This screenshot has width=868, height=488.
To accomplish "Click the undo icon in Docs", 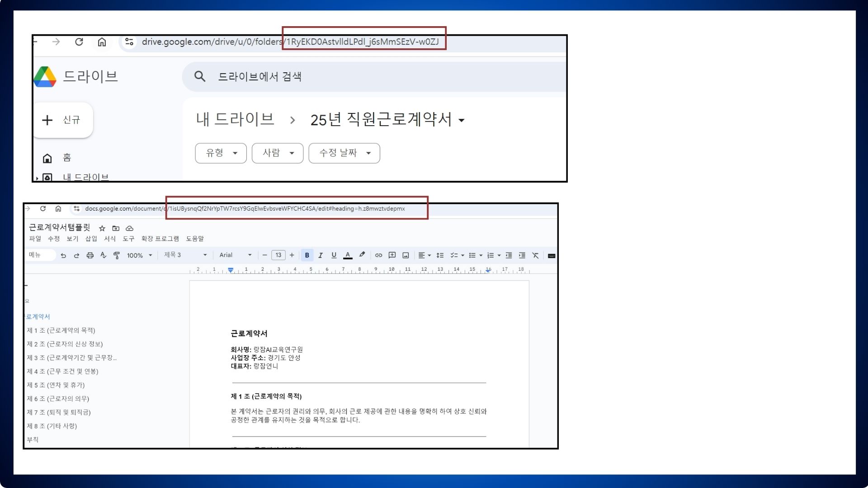I will click(63, 255).
